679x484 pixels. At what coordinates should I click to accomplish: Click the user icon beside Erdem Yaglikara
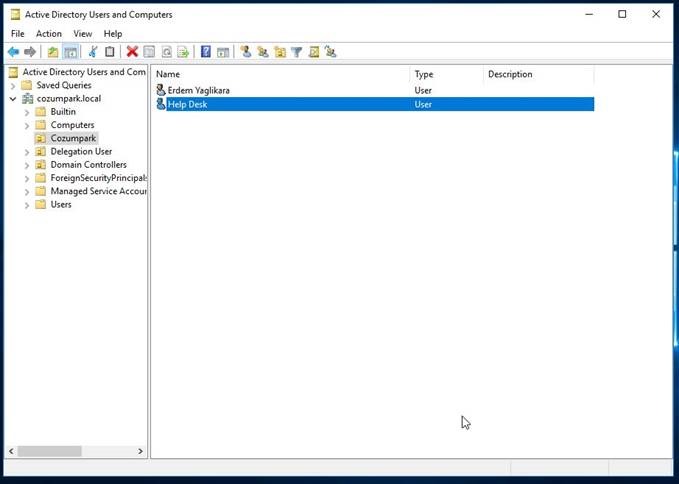tap(161, 90)
